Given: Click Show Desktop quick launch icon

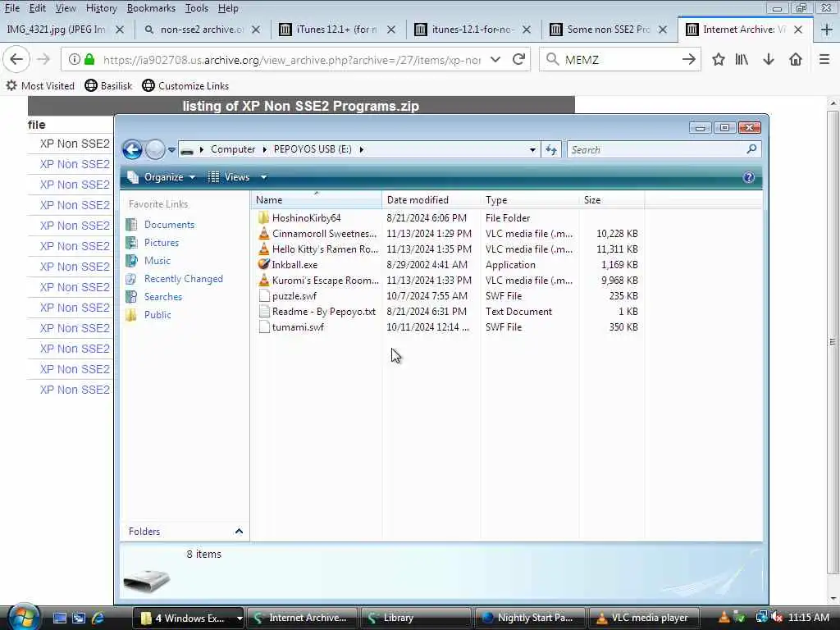Looking at the screenshot, I should pyautogui.click(x=59, y=618).
